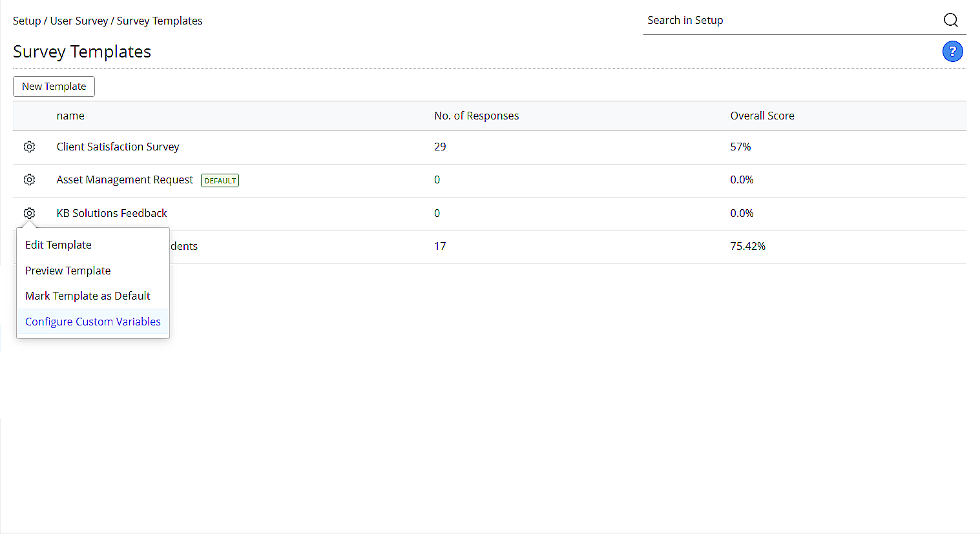Open the KB Solutions Feedback template
This screenshot has width=980, height=534.
111,212
